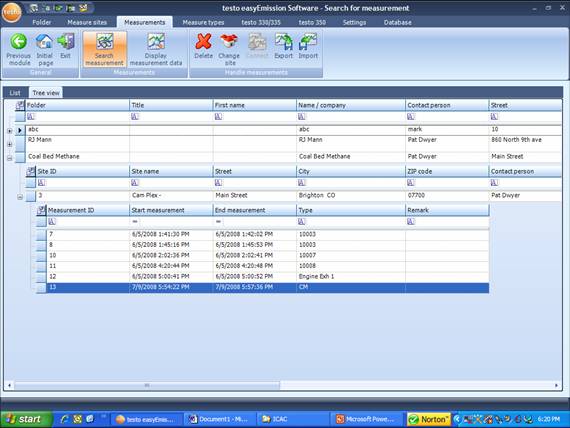Click the Norton tray button in taskbar
Viewport: 570px width, 428px height.
pos(429,419)
